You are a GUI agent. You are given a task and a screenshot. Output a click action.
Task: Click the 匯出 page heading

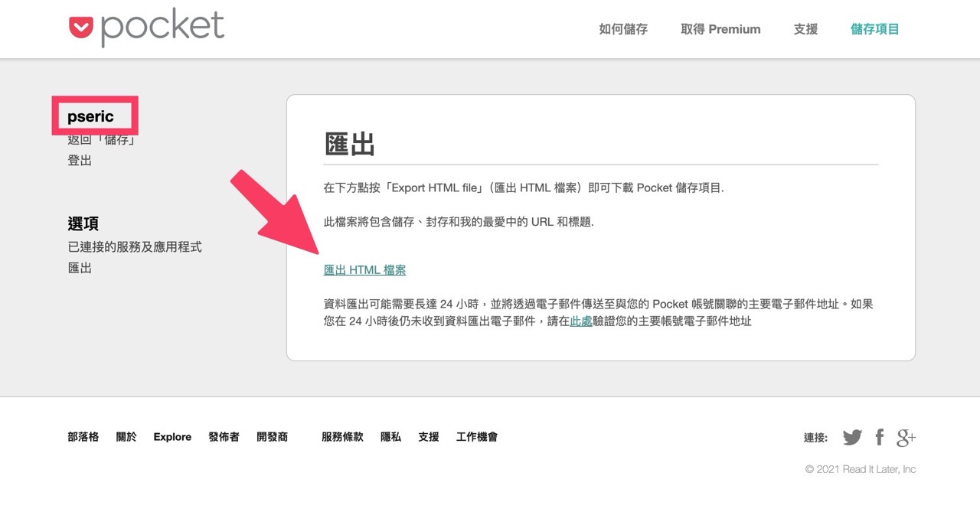coord(350,143)
